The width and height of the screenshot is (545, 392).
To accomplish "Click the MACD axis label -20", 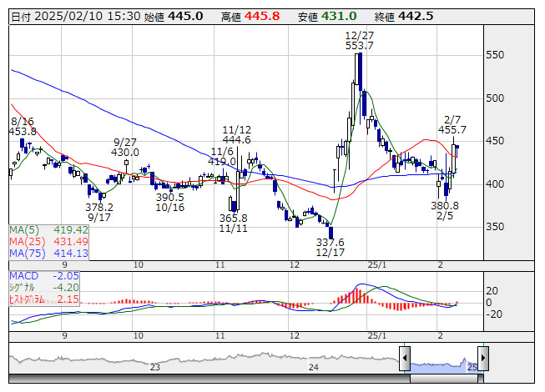I will [x=494, y=314].
